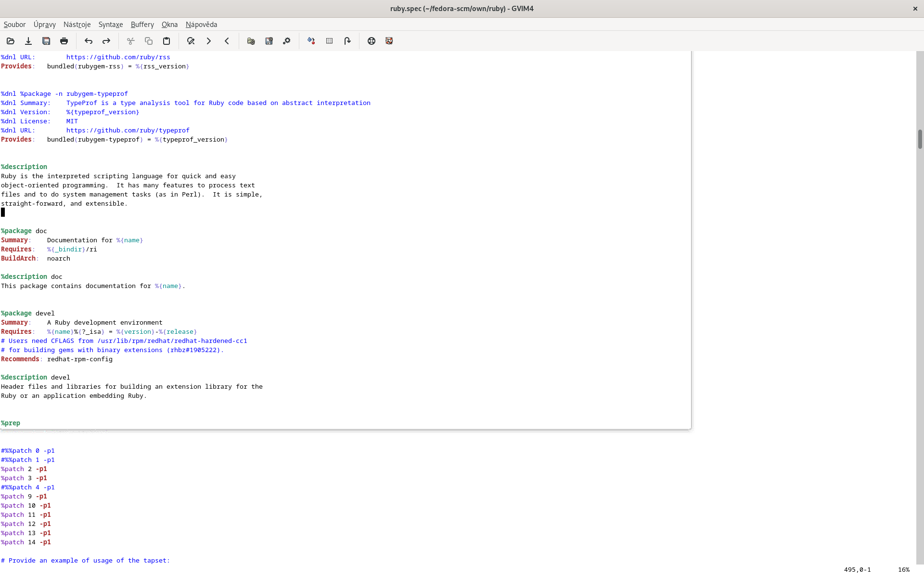Load session with folder-gear icon

click(251, 41)
